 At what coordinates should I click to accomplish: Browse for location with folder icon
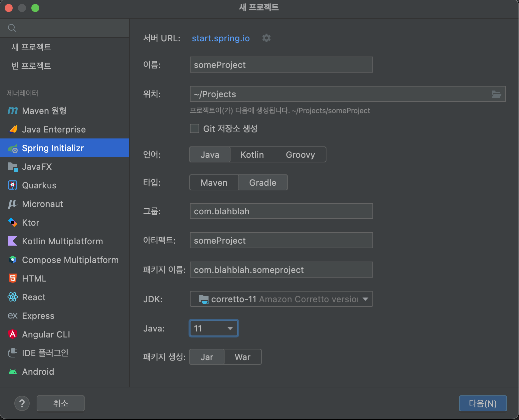tap(496, 94)
